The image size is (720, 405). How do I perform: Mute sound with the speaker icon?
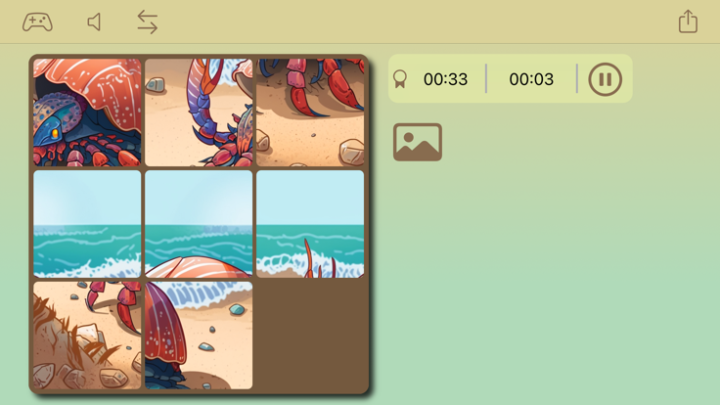(x=94, y=22)
